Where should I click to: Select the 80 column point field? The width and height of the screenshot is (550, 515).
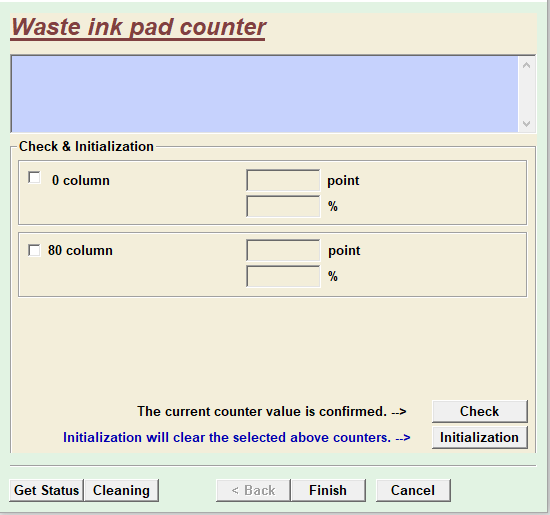[283, 250]
